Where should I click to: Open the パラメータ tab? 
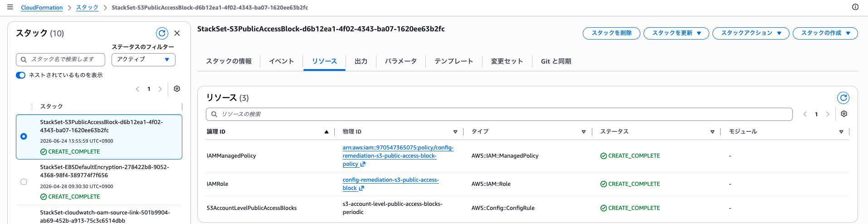pos(401,61)
